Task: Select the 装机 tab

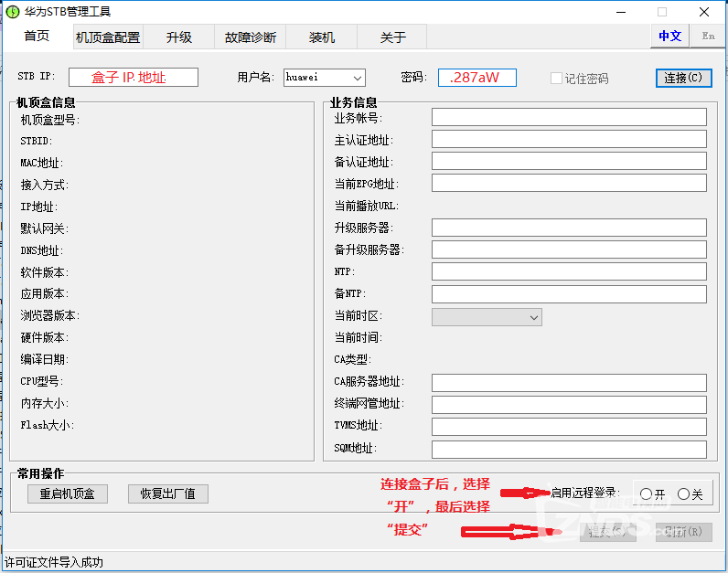Action: pos(322,37)
